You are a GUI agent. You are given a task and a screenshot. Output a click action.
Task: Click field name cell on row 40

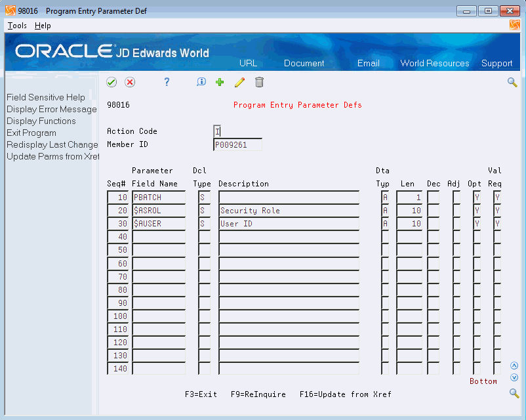[x=159, y=237]
